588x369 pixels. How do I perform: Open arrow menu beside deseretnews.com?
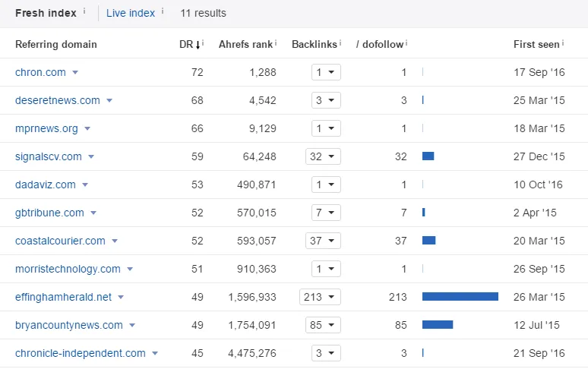coord(109,101)
